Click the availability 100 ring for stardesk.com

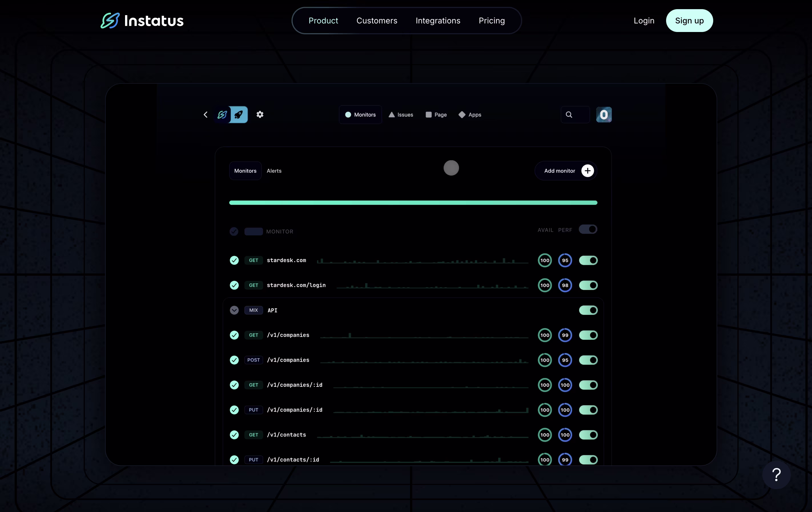coord(544,260)
